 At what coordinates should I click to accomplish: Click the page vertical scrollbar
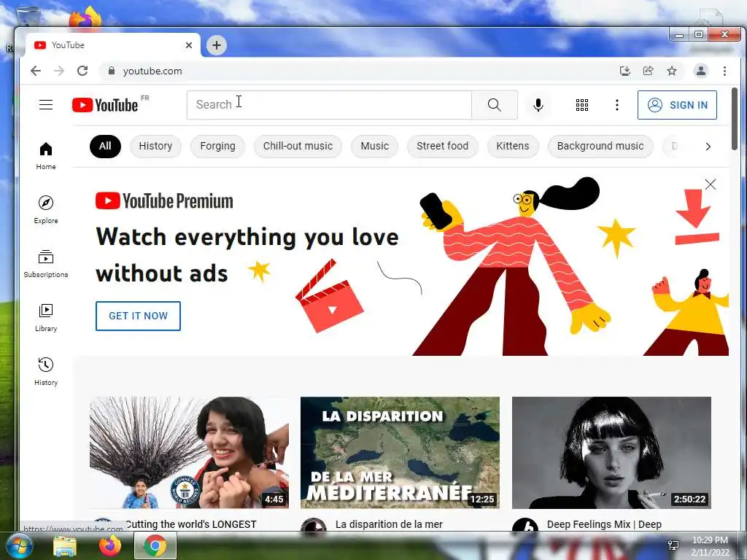[734, 119]
